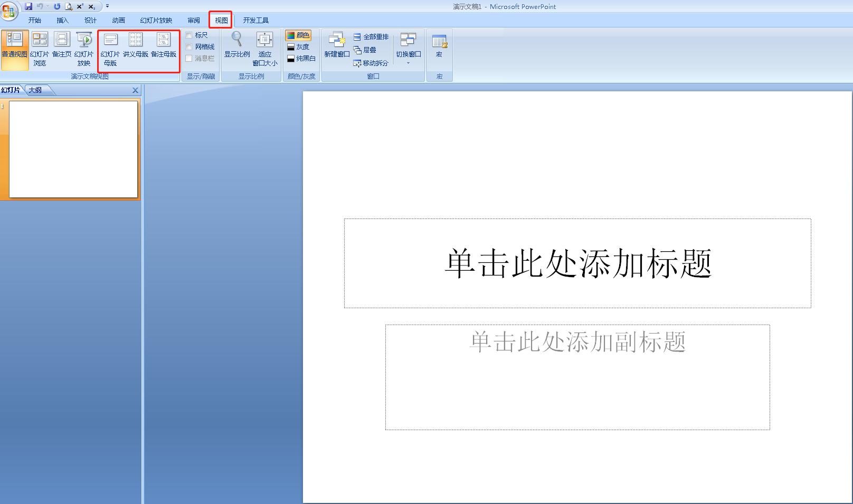Select slide 1 thumbnail in the pane

(72, 149)
